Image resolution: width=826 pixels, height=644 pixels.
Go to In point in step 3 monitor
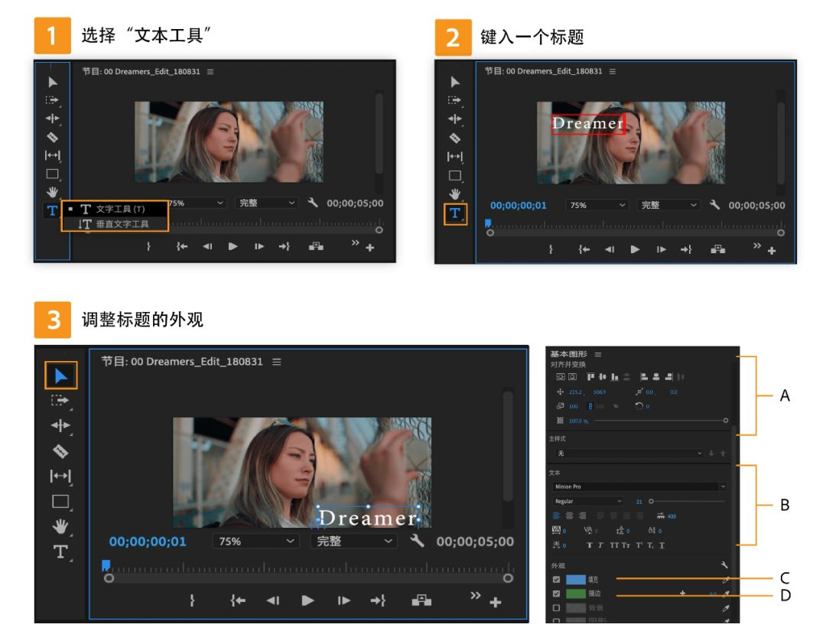coord(238,600)
